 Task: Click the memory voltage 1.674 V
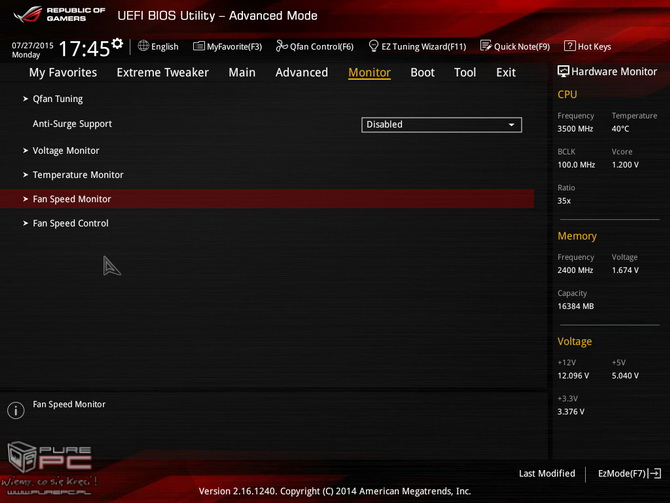click(x=625, y=270)
